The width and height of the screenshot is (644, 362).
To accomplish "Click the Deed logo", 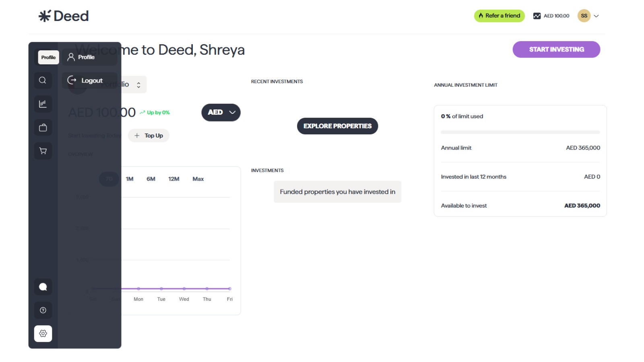I will (x=64, y=16).
